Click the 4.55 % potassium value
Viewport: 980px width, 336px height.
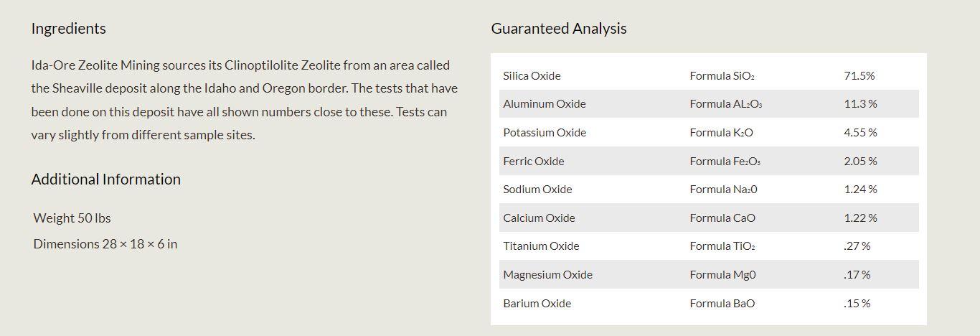click(x=860, y=133)
